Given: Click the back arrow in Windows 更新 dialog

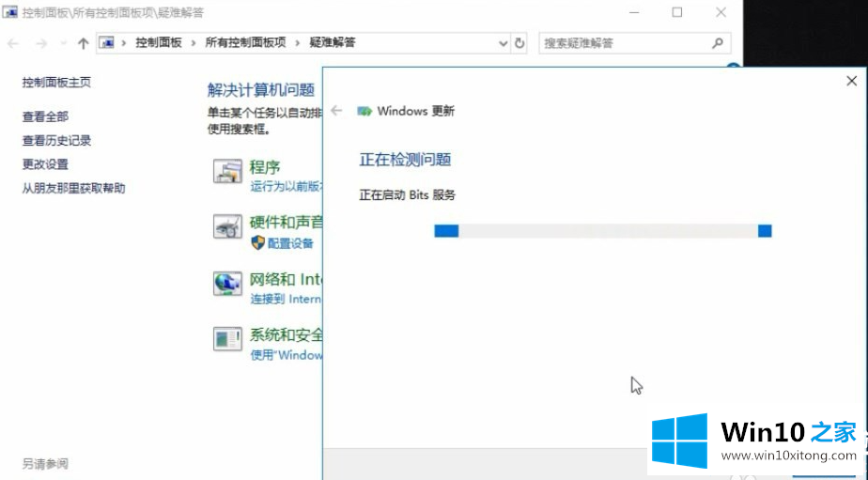Looking at the screenshot, I should tap(336, 111).
